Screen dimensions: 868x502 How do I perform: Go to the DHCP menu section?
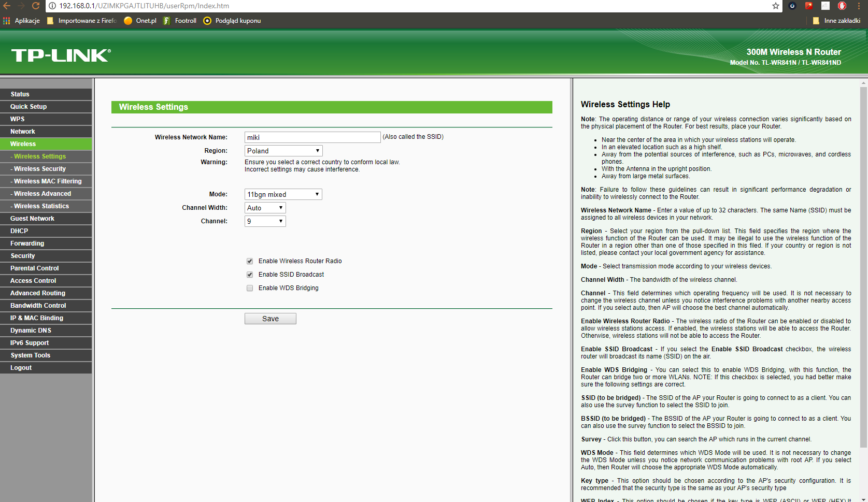pos(19,231)
